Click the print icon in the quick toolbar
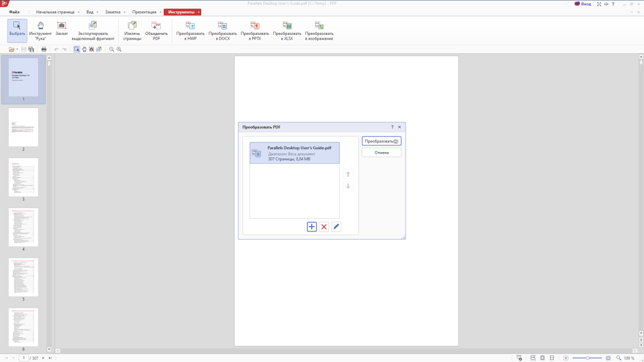 point(44,49)
